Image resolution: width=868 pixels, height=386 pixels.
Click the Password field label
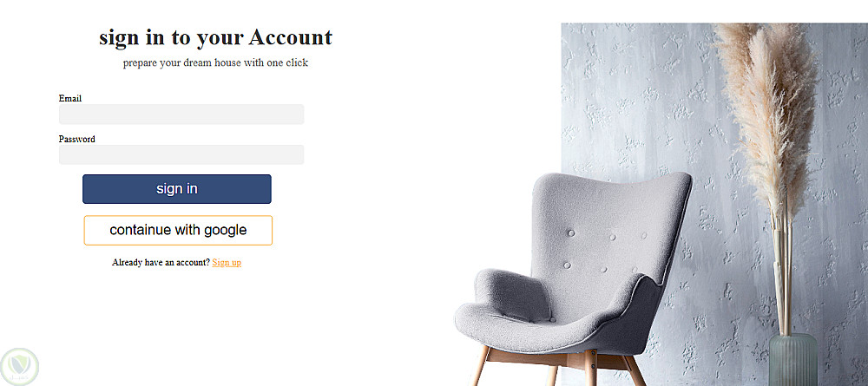pos(77,140)
